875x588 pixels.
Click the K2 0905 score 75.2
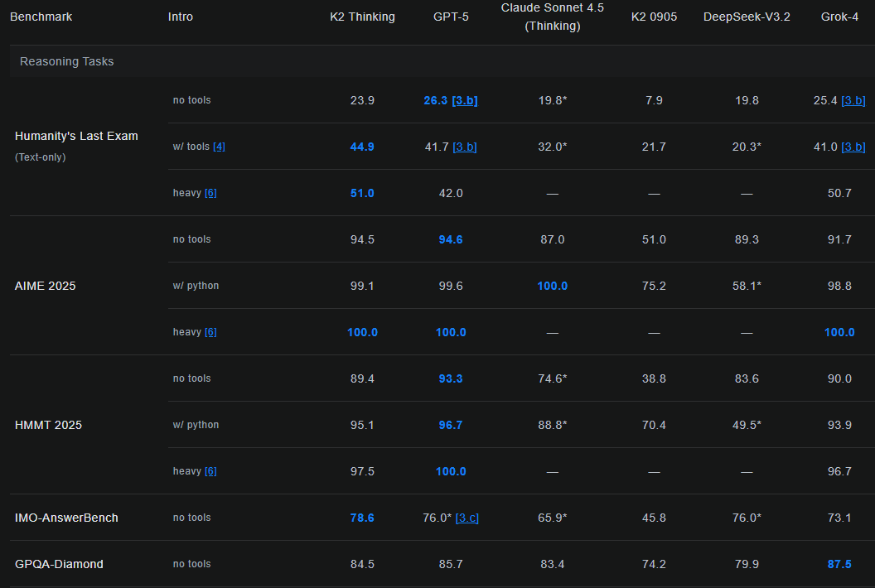(x=654, y=286)
